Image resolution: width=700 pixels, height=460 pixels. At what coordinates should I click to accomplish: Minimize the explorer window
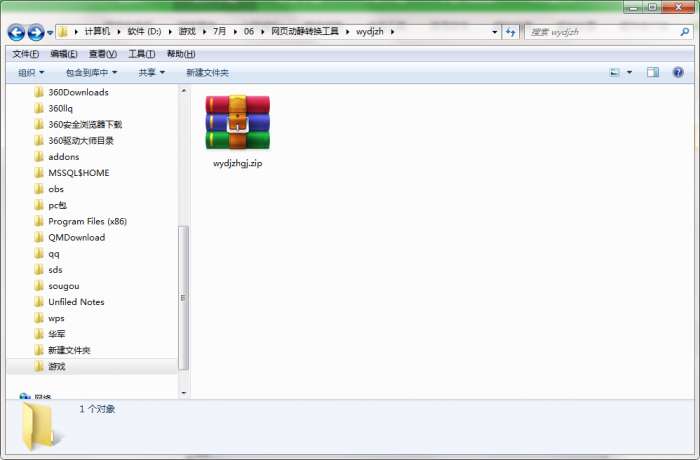click(x=633, y=7)
